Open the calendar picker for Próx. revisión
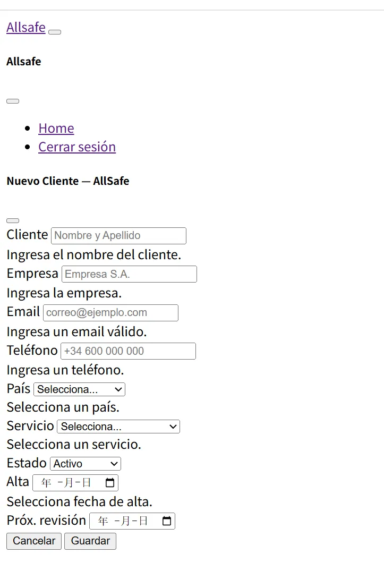Screen dimensions: 384x588 point(167,521)
